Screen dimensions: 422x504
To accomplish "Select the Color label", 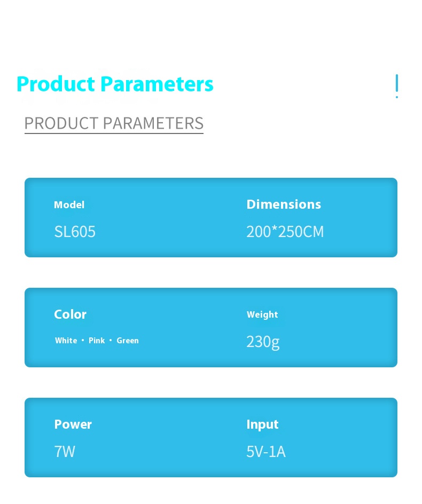I will [70, 314].
